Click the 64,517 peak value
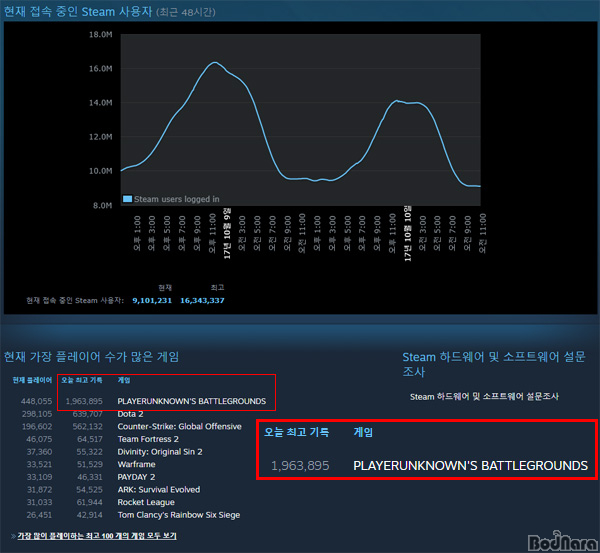 [x=90, y=439]
